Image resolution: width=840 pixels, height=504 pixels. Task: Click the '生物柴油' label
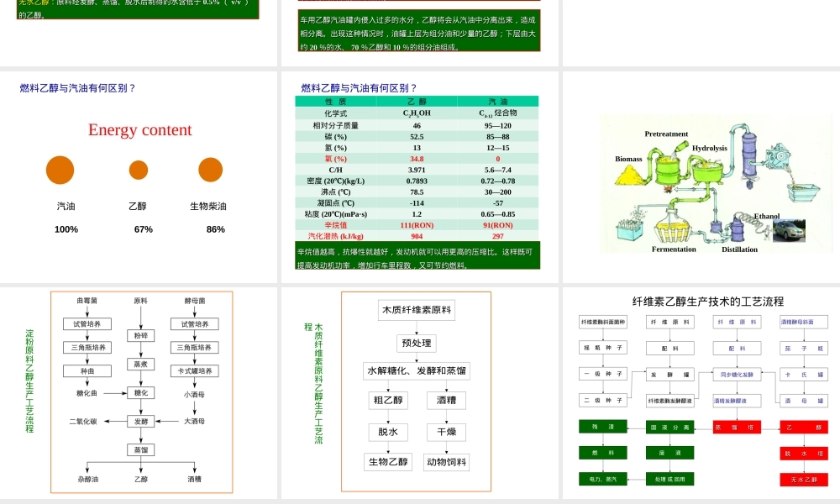coord(208,206)
